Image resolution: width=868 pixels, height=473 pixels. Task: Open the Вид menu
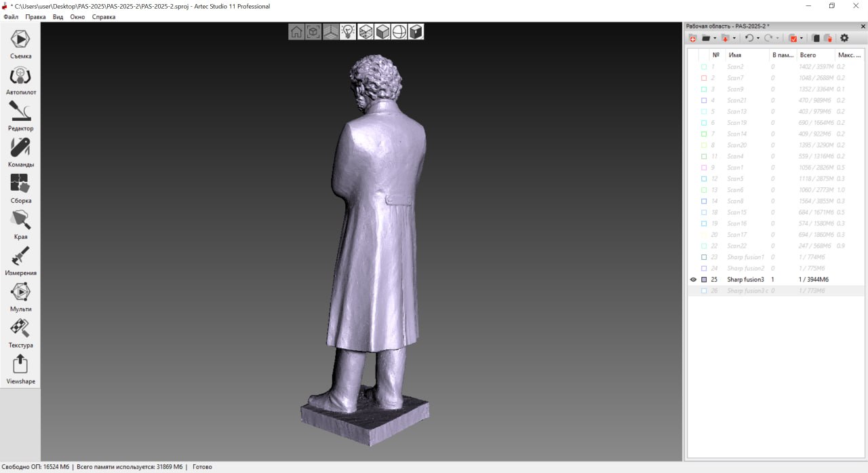[58, 17]
